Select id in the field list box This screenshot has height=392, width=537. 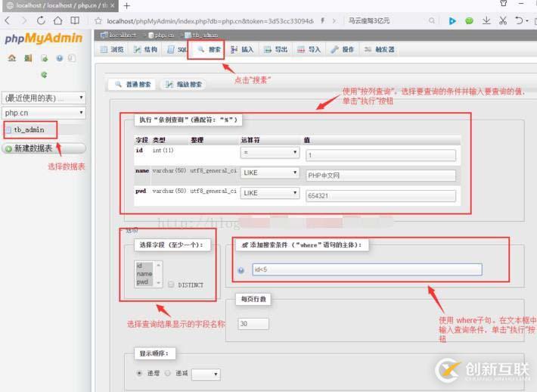[x=144, y=266]
